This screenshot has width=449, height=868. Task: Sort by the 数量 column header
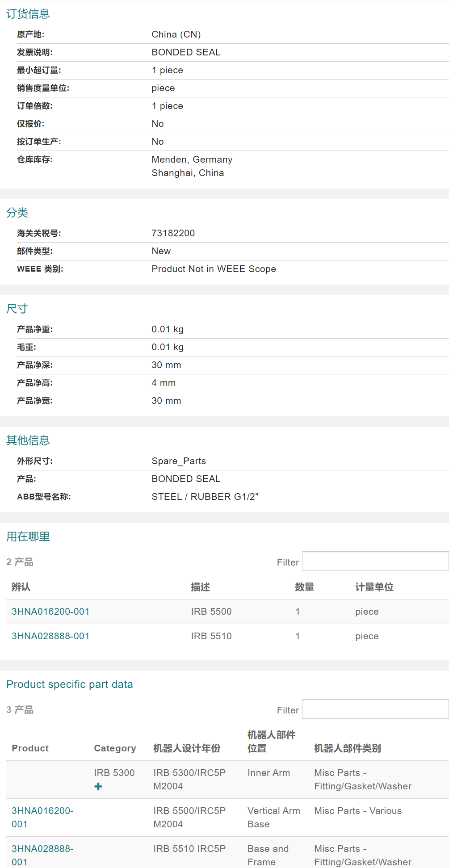(304, 587)
